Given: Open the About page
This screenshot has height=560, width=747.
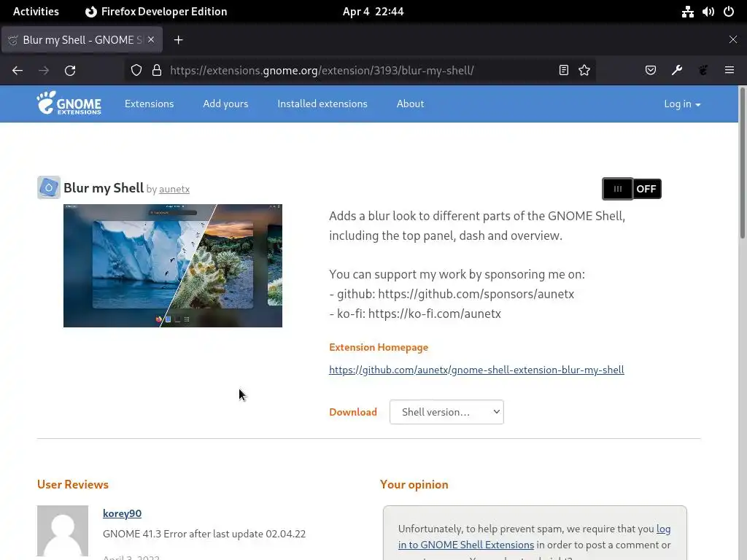Looking at the screenshot, I should [410, 104].
